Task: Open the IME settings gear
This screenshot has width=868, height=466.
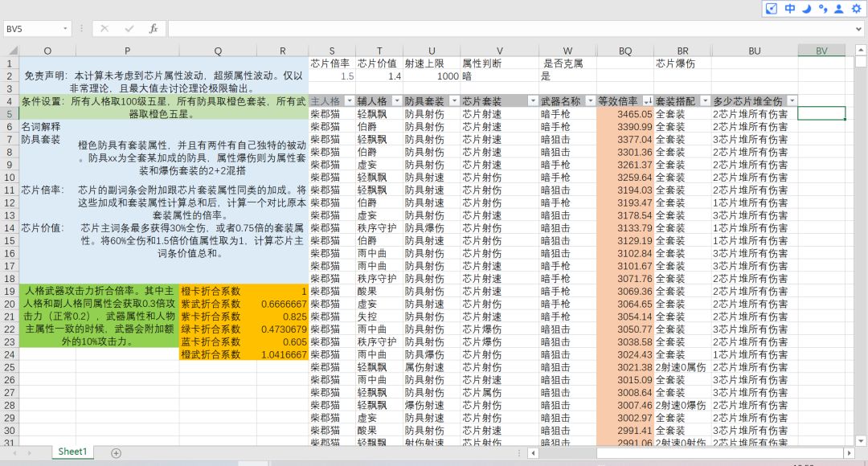Action: click(856, 8)
